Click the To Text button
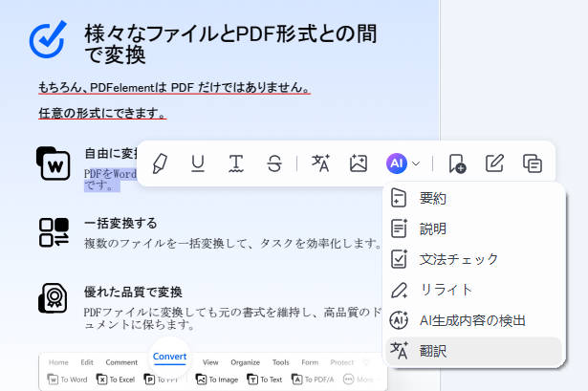This screenshot has height=391, width=588. 265,380
